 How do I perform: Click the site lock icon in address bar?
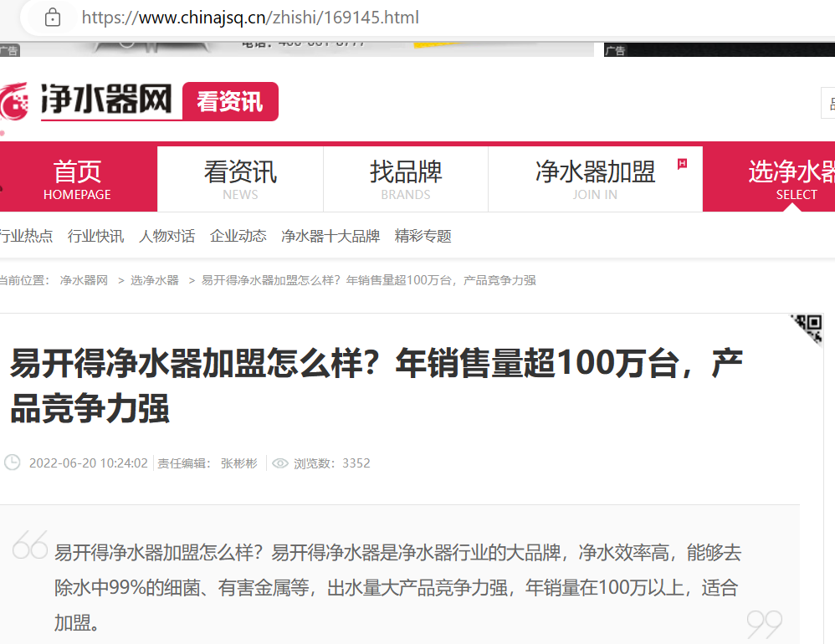coord(53,18)
